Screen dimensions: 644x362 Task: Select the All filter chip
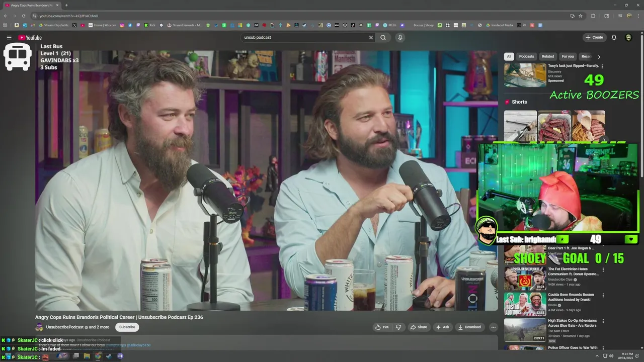pyautogui.click(x=509, y=56)
